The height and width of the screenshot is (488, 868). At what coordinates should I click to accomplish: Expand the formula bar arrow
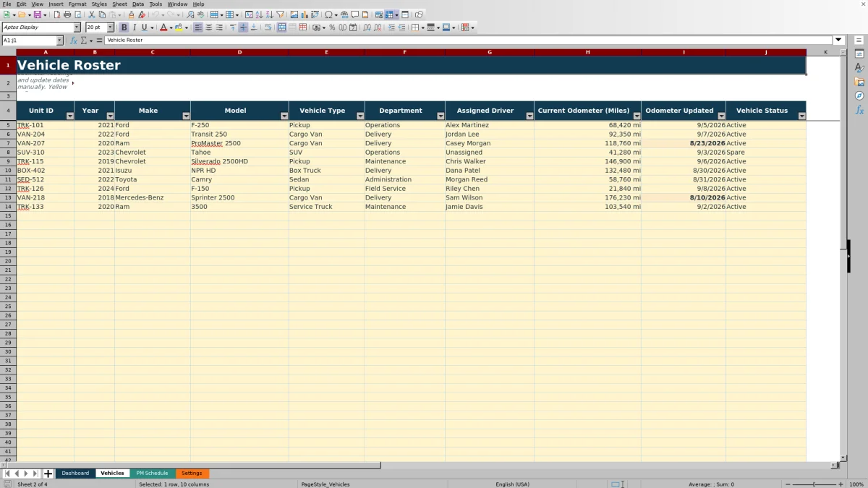coord(839,40)
